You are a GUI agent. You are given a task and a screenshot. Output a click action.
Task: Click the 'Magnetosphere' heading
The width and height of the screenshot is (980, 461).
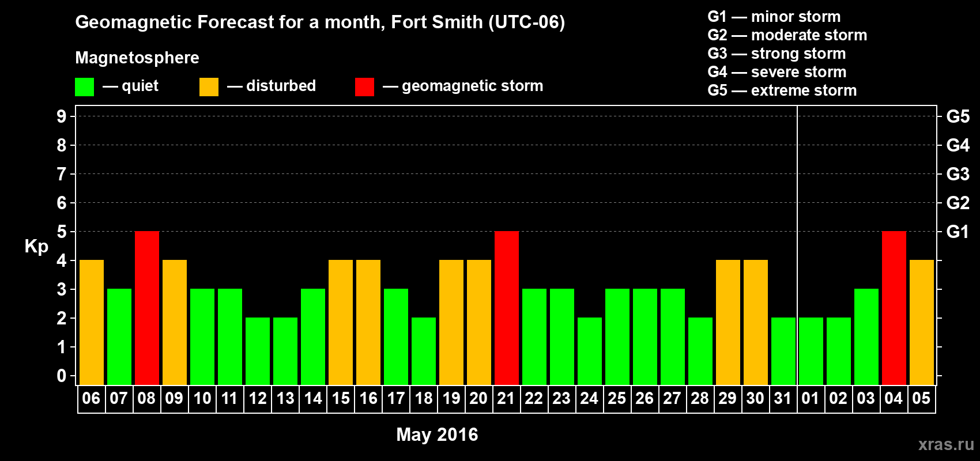137,58
